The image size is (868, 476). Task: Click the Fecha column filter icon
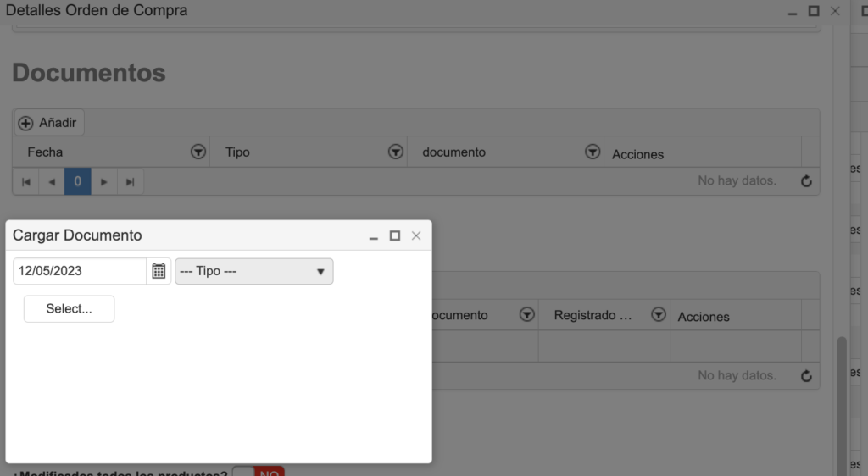(x=198, y=152)
